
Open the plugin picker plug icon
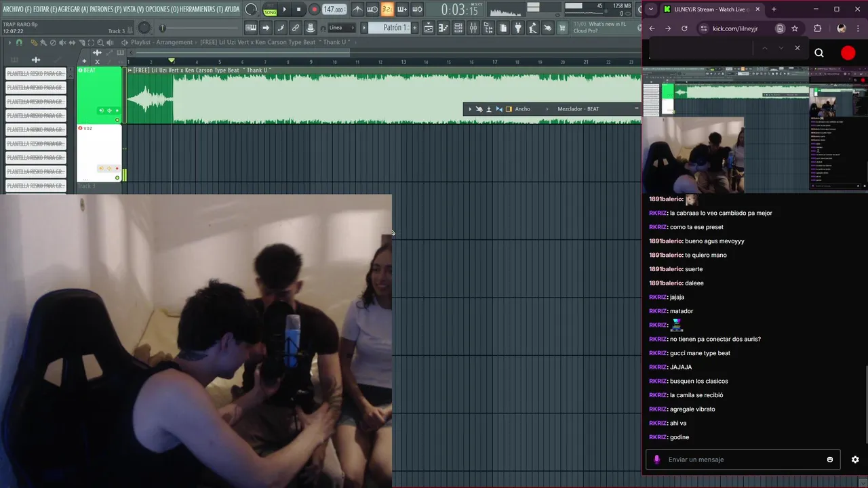518,28
